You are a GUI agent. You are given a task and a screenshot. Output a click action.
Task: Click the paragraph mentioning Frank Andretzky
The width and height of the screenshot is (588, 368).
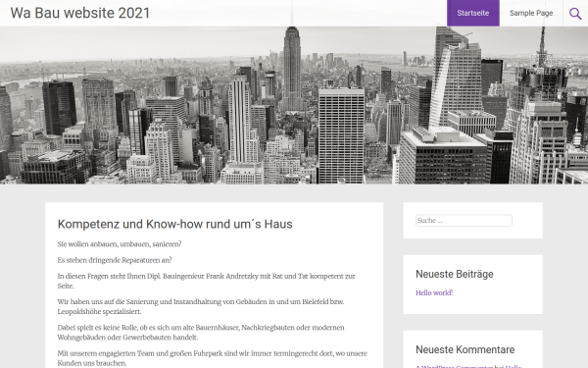(206, 281)
